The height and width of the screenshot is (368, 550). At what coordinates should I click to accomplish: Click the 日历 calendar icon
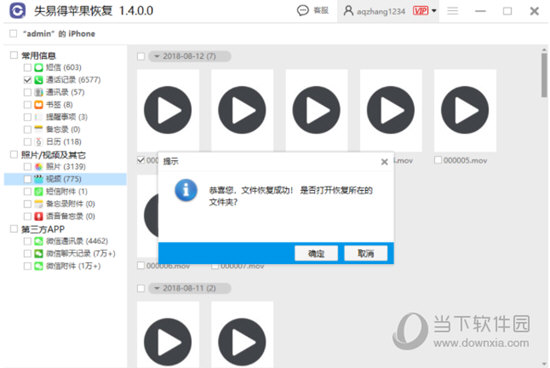point(39,142)
